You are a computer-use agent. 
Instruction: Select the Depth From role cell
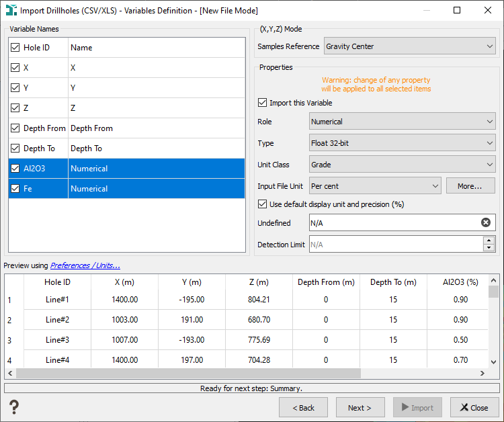tap(157, 128)
